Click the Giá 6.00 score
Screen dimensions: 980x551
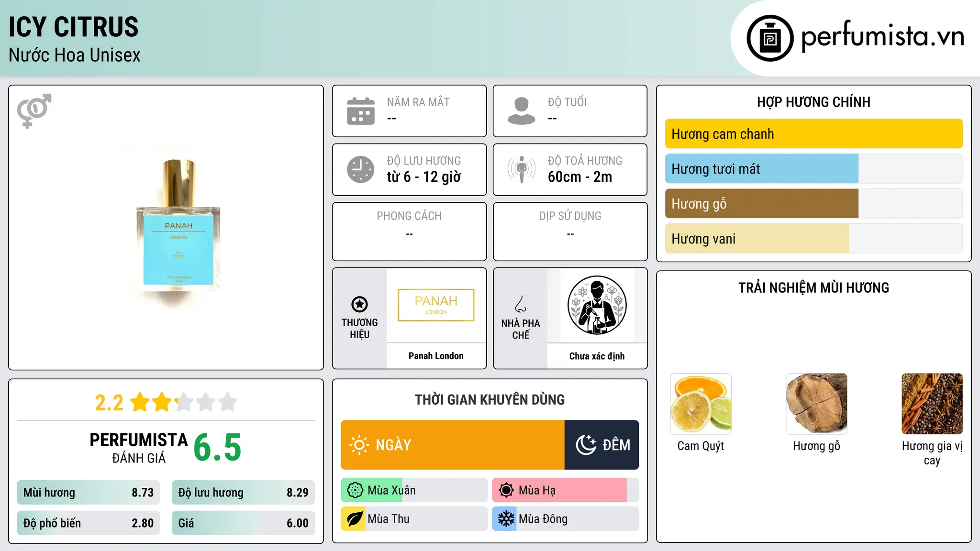click(243, 523)
